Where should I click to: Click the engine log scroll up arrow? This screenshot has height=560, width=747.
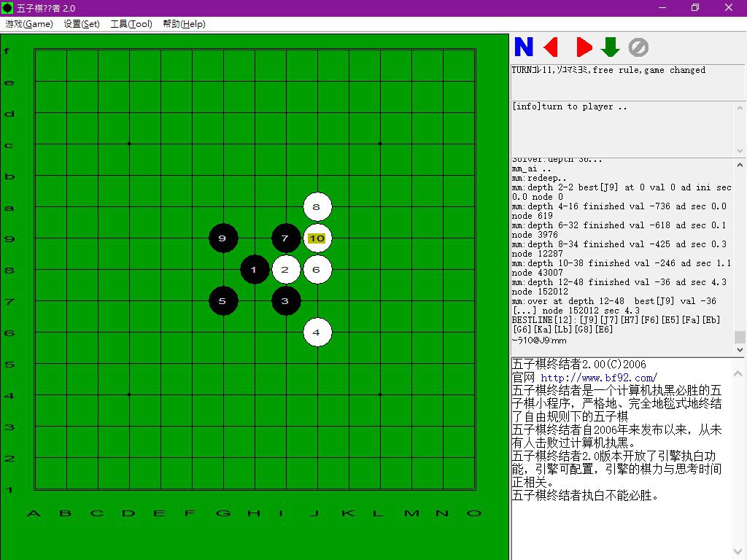click(x=740, y=165)
